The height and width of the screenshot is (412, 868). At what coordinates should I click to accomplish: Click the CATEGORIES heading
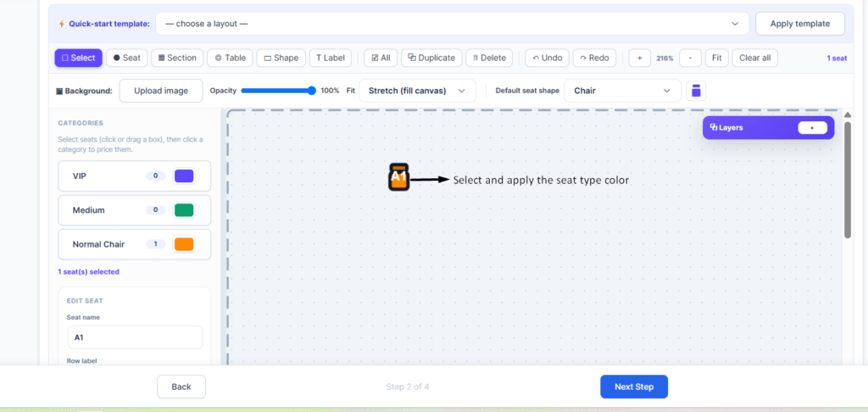click(x=81, y=123)
